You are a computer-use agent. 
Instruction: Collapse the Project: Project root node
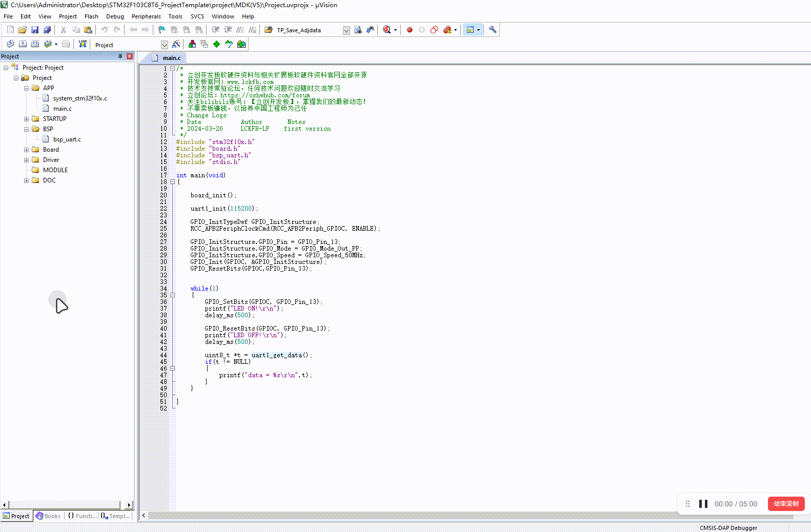coord(6,68)
